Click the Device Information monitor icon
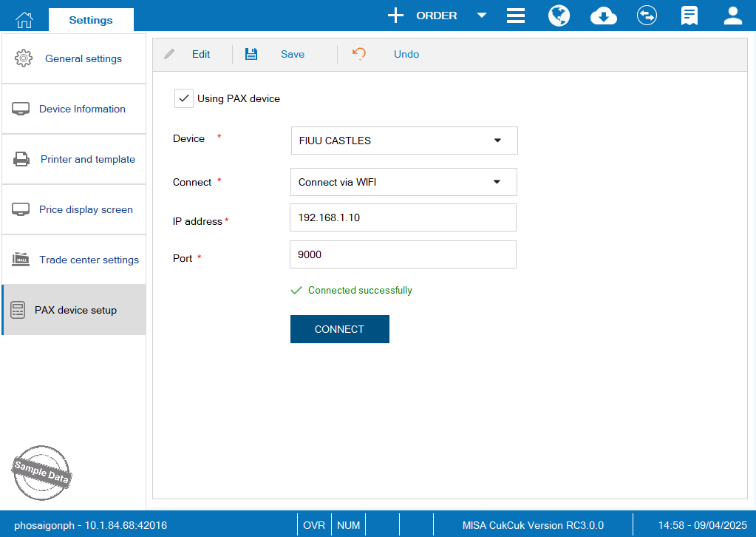Viewport: 756px width, 537px height. tap(21, 109)
